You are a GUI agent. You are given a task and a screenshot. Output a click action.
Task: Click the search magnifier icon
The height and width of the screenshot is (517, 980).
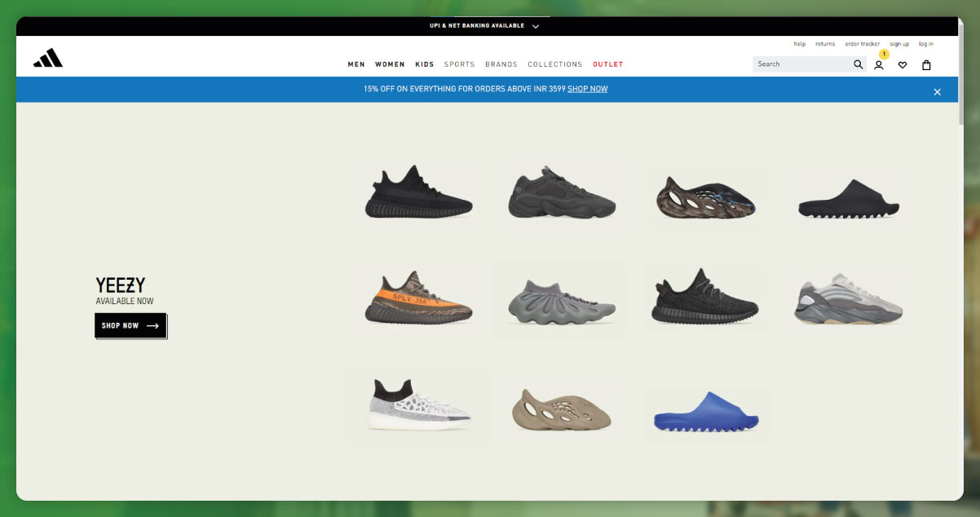[x=858, y=64]
